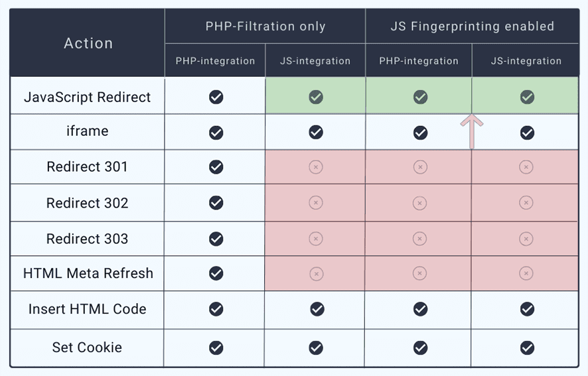The height and width of the screenshot is (376, 588).
Task: Click the green JavaScript Redirect cell in the last column
Action: pos(527,97)
